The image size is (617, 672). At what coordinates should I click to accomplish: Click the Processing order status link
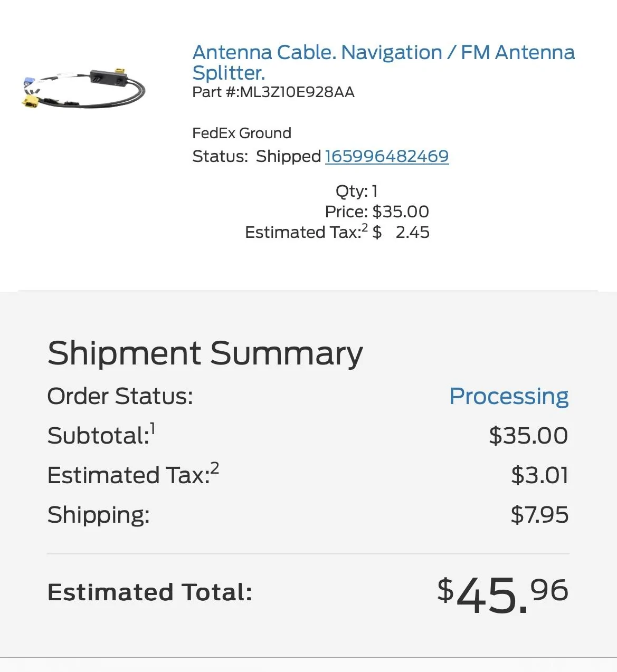(x=508, y=396)
